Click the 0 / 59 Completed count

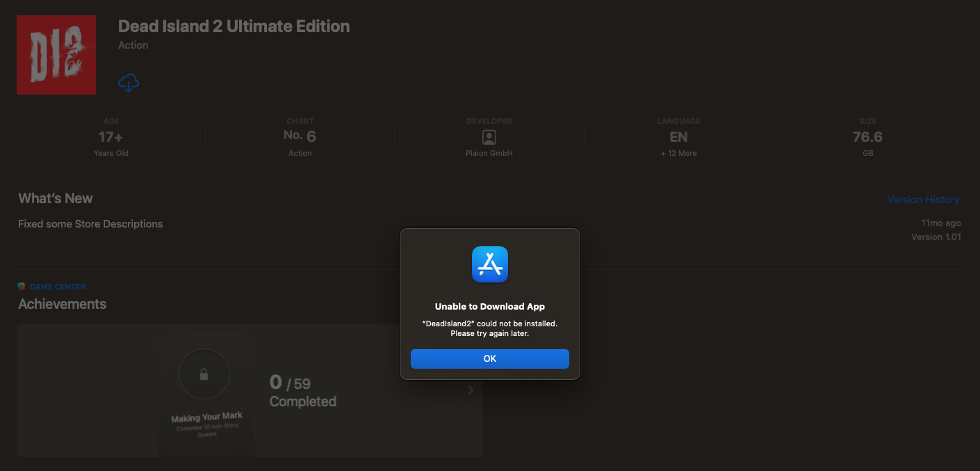pos(303,392)
